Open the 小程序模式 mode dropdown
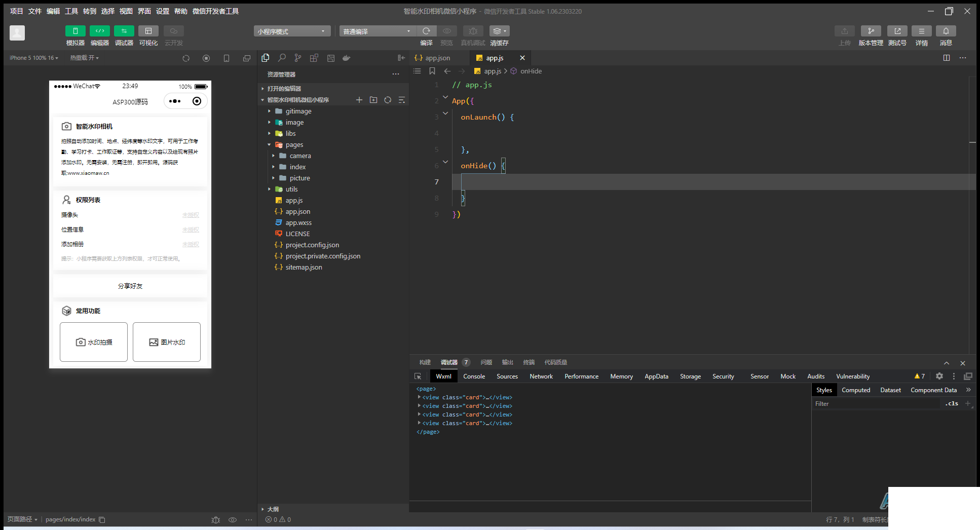 [292, 31]
